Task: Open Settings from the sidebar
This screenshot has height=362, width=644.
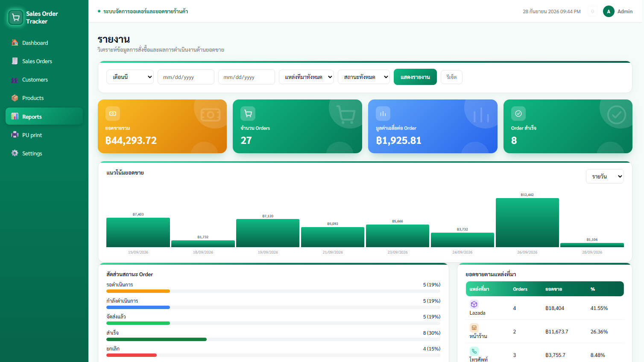Action: pyautogui.click(x=44, y=153)
